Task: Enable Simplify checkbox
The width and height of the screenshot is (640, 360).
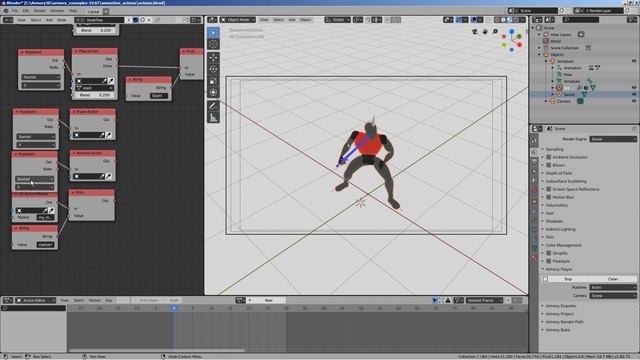Action: (549, 253)
